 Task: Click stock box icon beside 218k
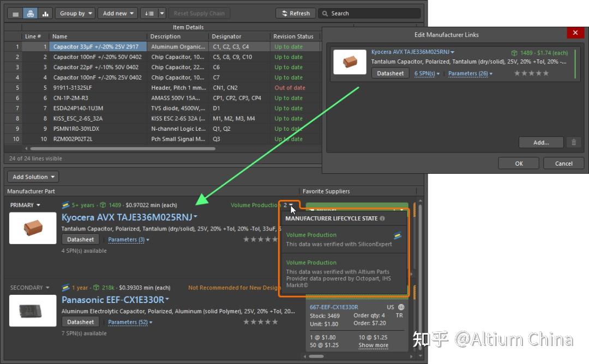(96, 288)
